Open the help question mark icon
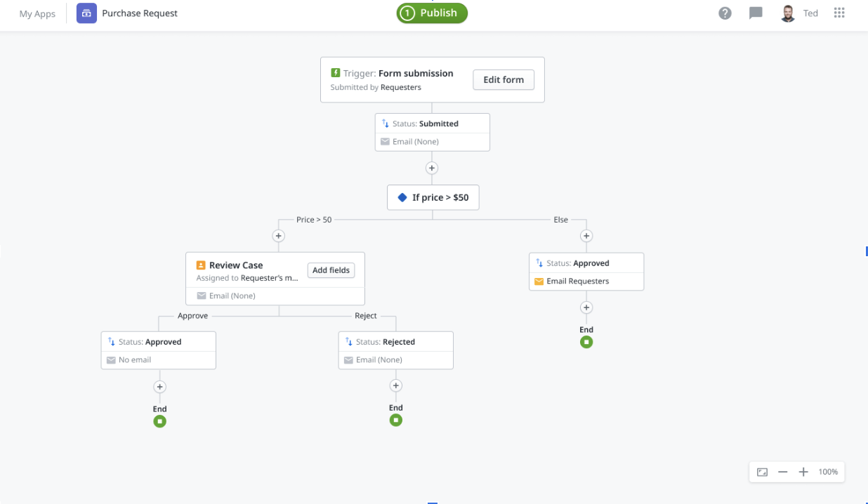Screen dimensions: 868x504 coord(725,13)
